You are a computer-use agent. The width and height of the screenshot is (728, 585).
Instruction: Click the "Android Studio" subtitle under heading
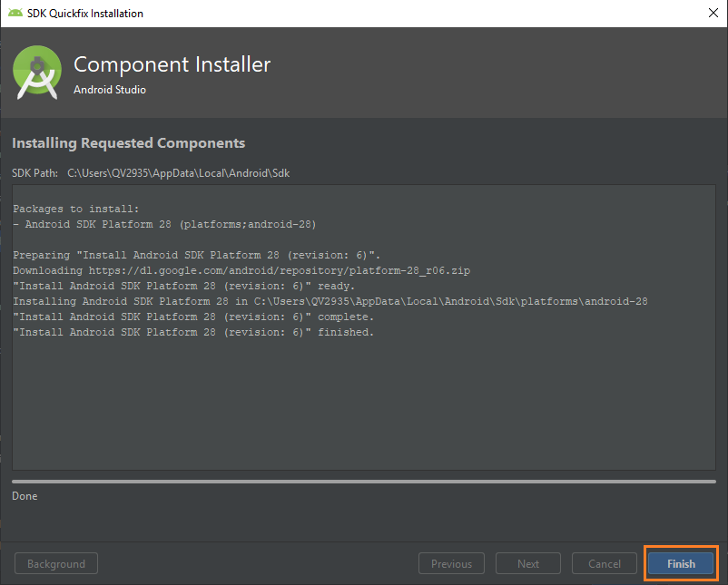click(x=109, y=90)
